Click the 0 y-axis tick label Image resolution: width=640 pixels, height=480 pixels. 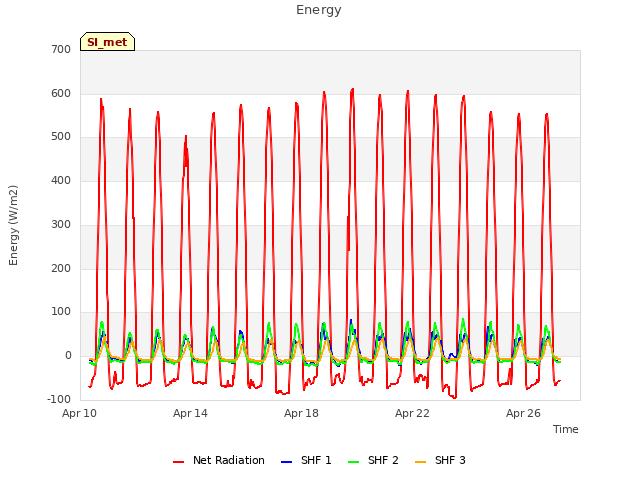(68, 356)
